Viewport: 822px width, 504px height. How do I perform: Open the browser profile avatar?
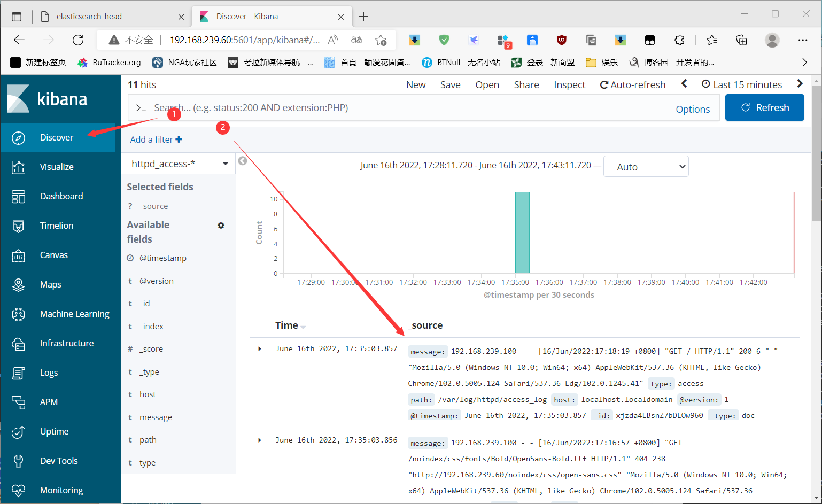772,40
